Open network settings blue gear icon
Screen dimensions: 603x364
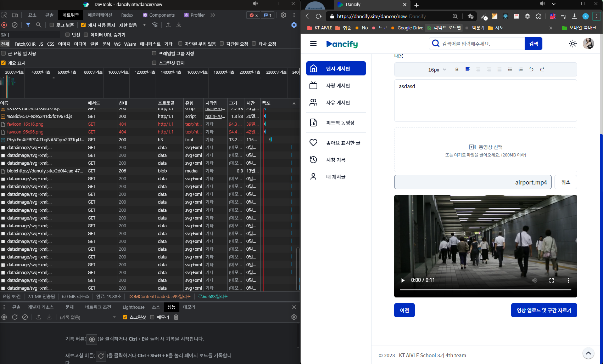click(294, 25)
